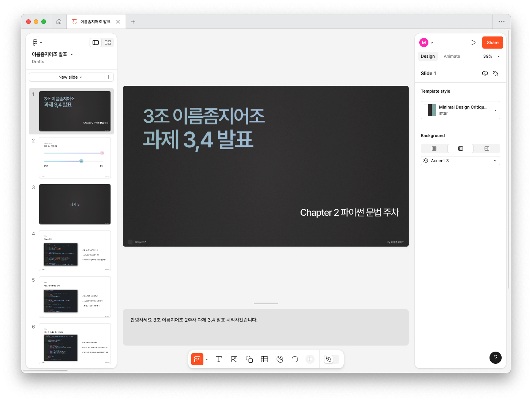Viewport: 532px width, 401px height.
Task: Expand the Move tool options arrow
Action: point(206,359)
